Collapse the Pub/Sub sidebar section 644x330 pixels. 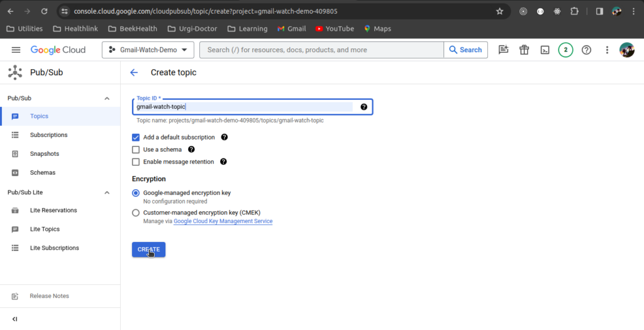[x=107, y=99]
